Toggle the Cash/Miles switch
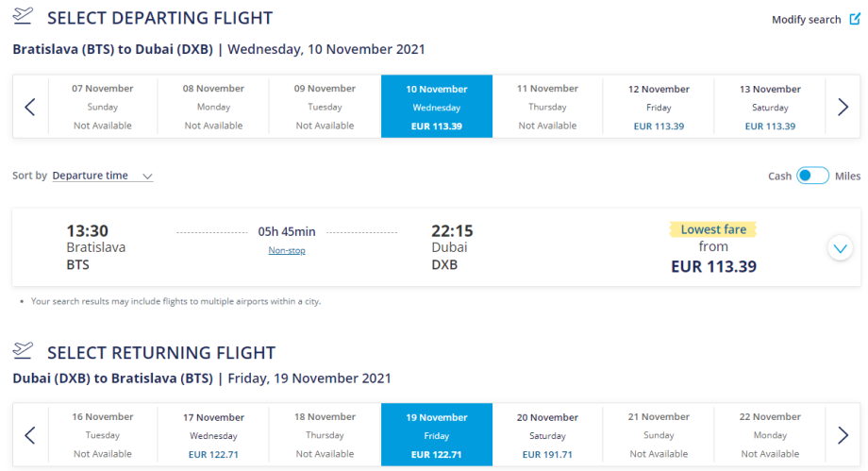Viewport: 868px width, 471px height. [812, 176]
